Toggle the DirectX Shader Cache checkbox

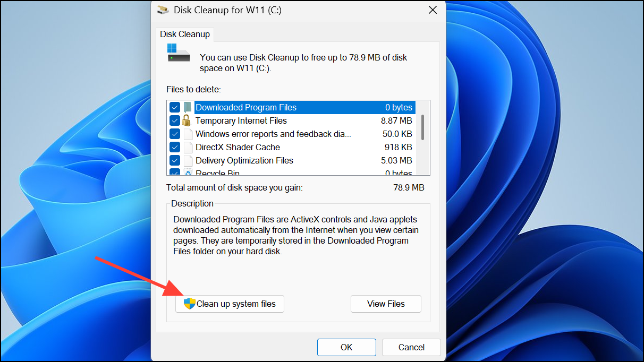pos(175,147)
